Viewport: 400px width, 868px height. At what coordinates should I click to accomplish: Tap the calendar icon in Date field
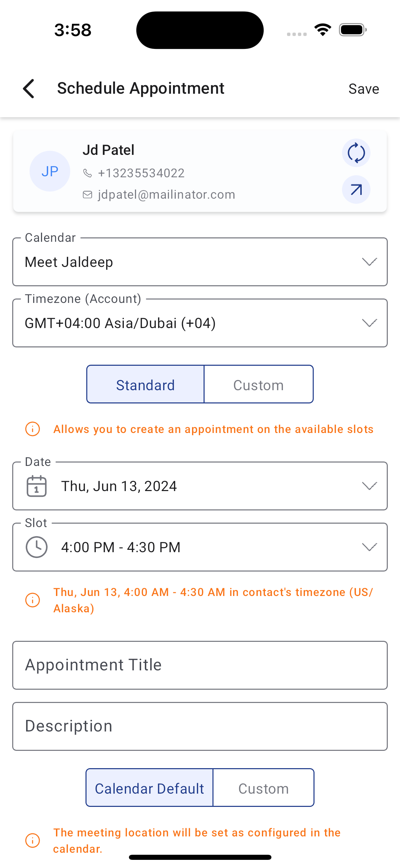(x=37, y=486)
